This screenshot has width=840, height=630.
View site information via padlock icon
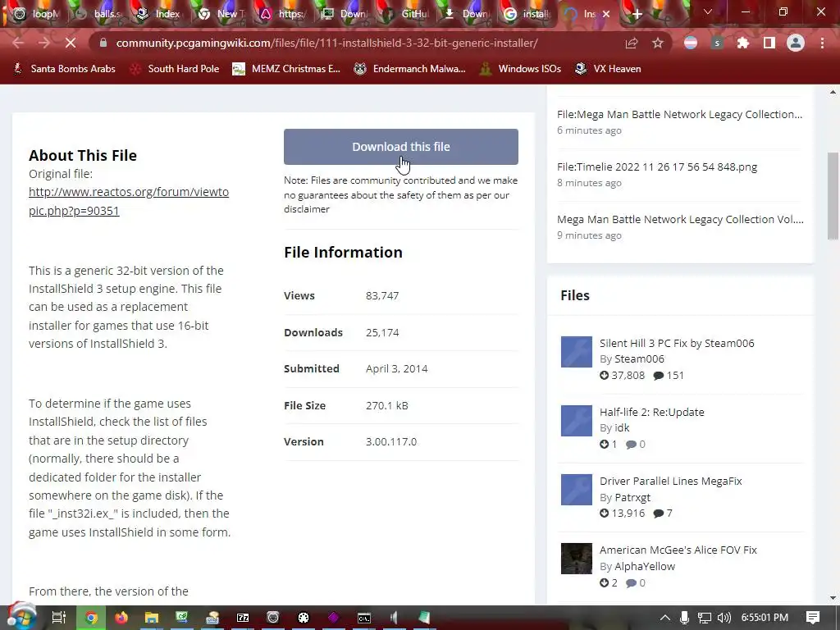click(103, 43)
